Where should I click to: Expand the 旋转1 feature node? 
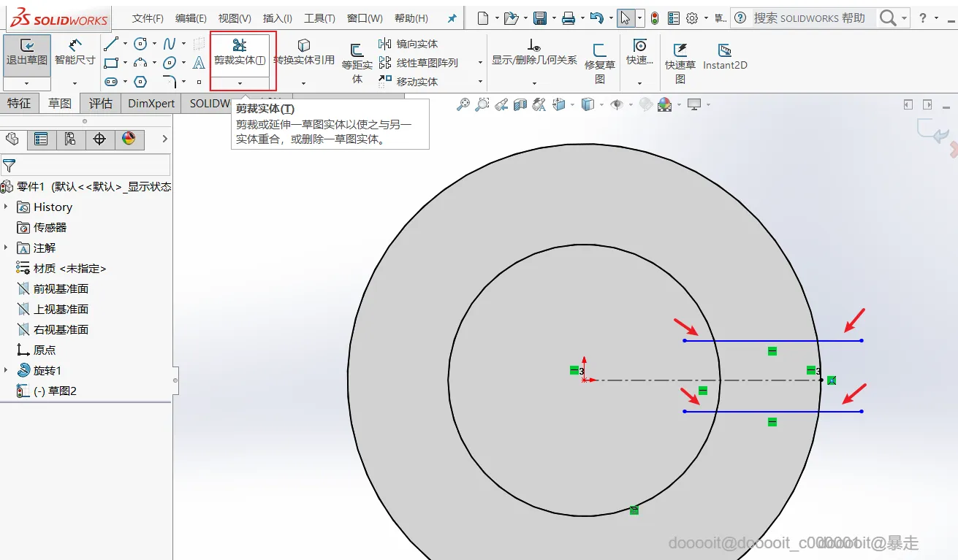(x=6, y=371)
